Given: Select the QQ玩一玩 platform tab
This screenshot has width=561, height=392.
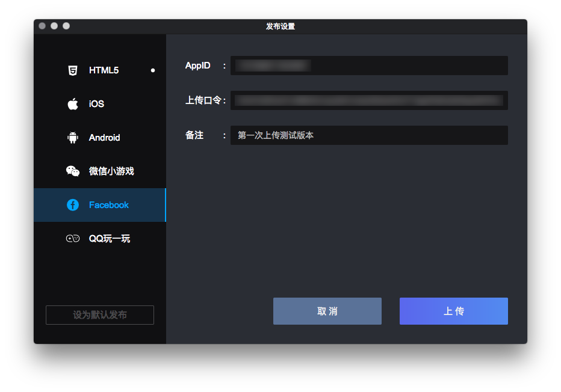Looking at the screenshot, I should 110,239.
